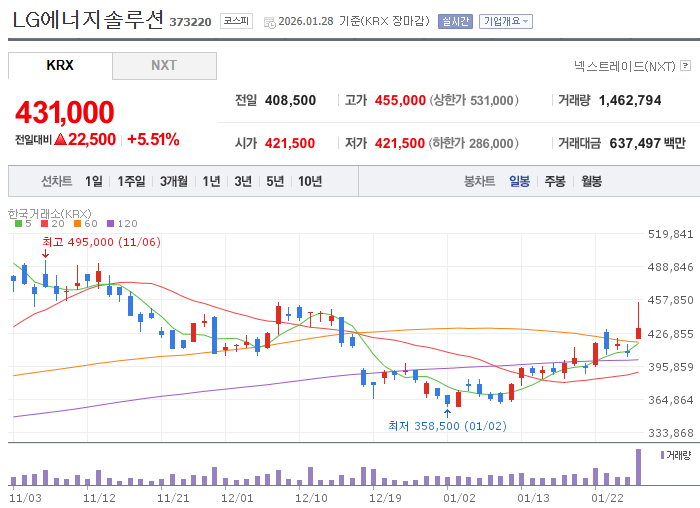Click the 12/10 date axis label

tap(311, 498)
